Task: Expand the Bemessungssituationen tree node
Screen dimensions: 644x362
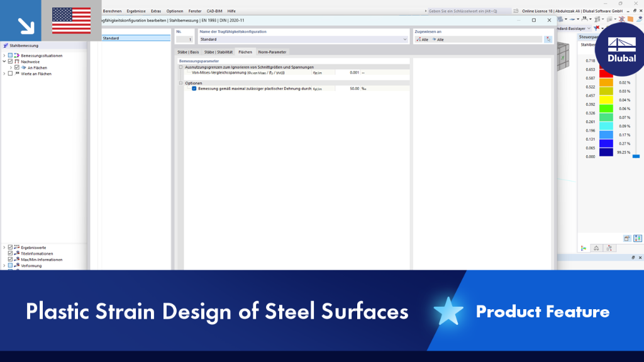Action: (x=4, y=55)
